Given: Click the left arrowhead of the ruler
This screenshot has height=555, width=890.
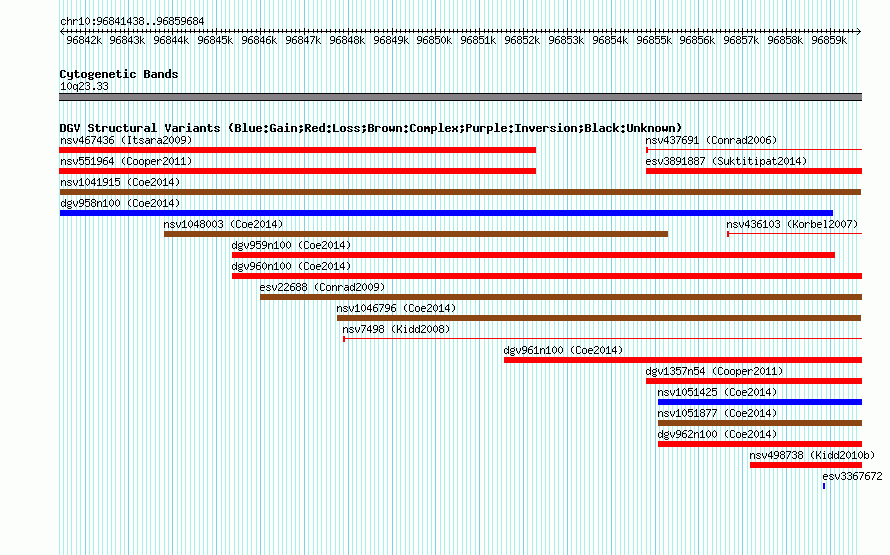Looking at the screenshot, I should [62, 32].
